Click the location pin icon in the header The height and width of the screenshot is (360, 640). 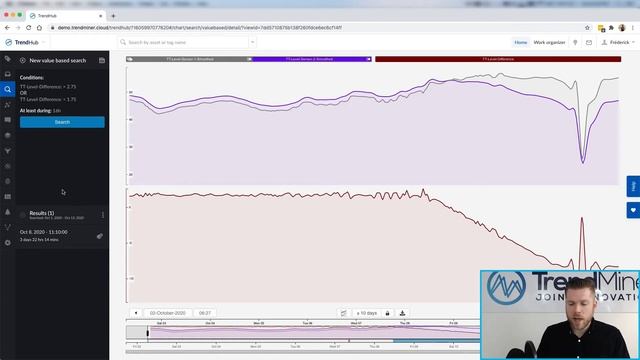click(x=575, y=42)
